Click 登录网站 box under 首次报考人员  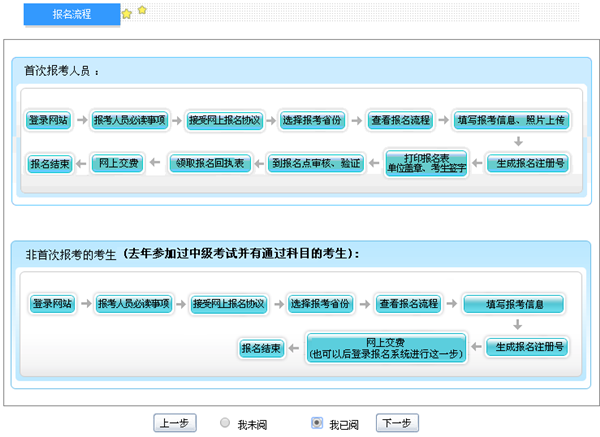(49, 120)
